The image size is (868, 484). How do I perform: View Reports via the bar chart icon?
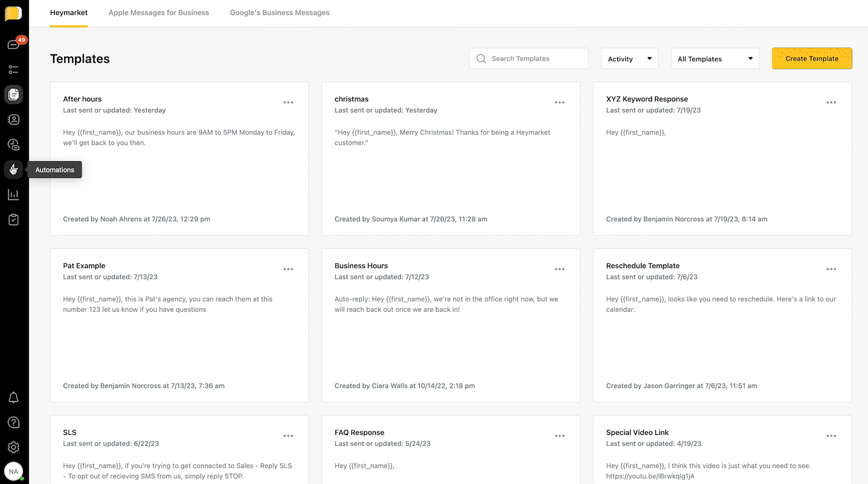pyautogui.click(x=13, y=195)
